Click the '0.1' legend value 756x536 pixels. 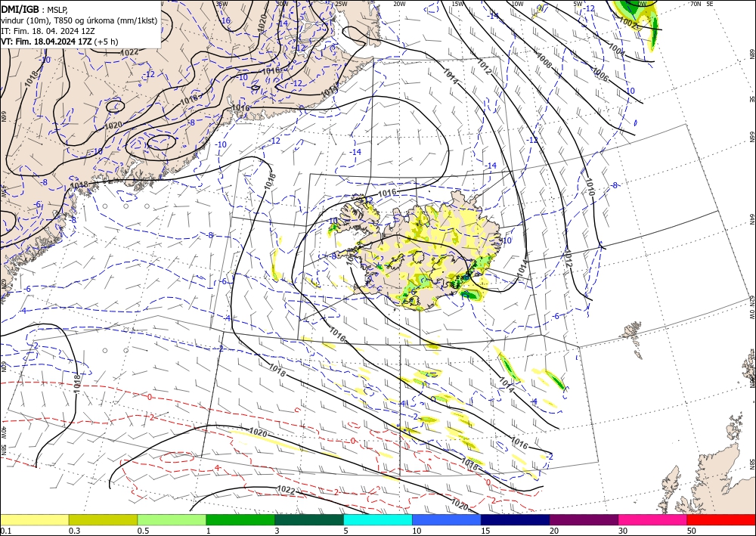pos(5,531)
